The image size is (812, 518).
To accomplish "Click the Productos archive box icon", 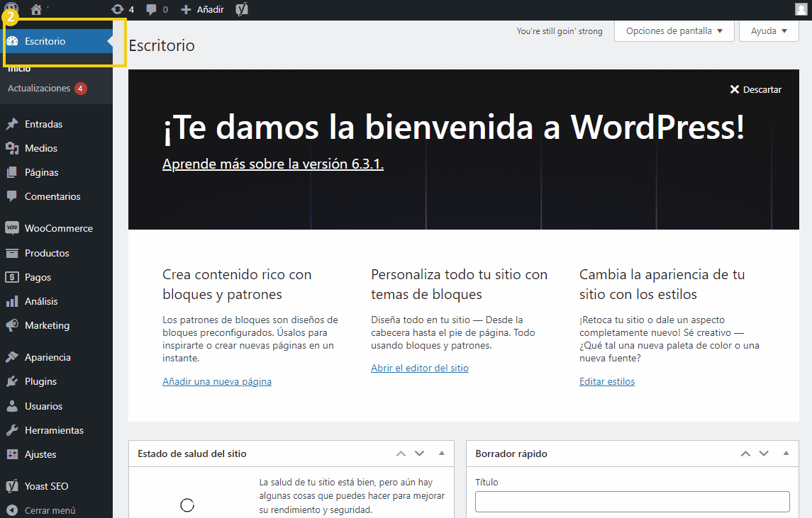I will coord(12,253).
